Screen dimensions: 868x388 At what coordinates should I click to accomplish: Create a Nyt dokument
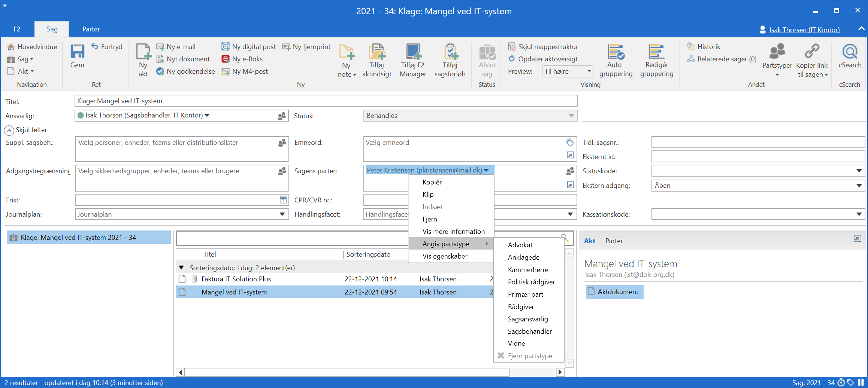pyautogui.click(x=183, y=59)
